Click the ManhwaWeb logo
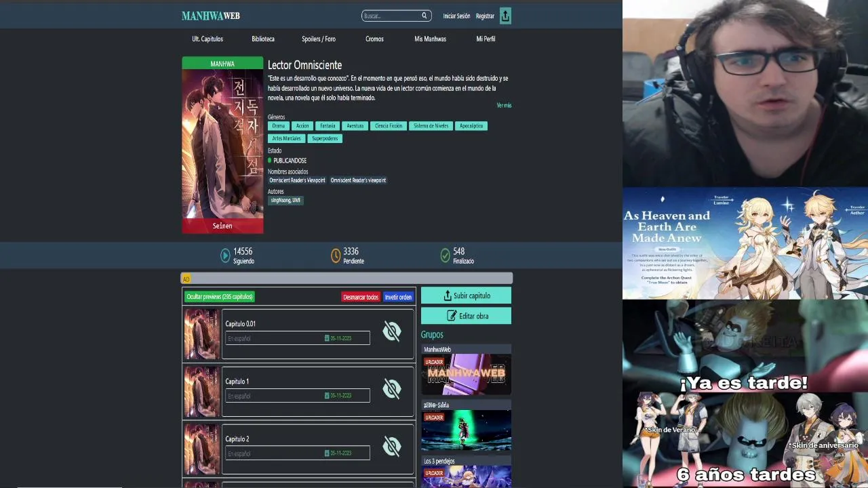Screen dimensions: 868x488 point(211,16)
